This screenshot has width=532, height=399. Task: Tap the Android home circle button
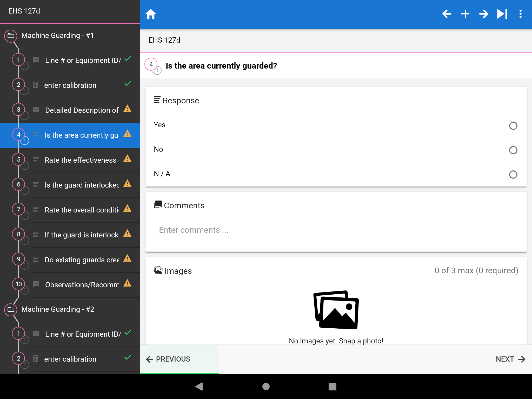click(266, 387)
